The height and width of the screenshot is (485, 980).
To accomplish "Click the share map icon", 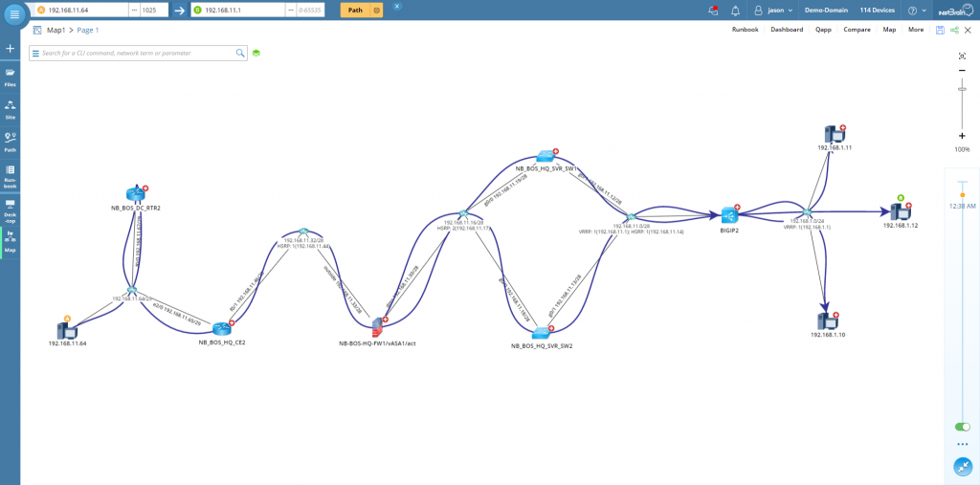I will point(954,30).
